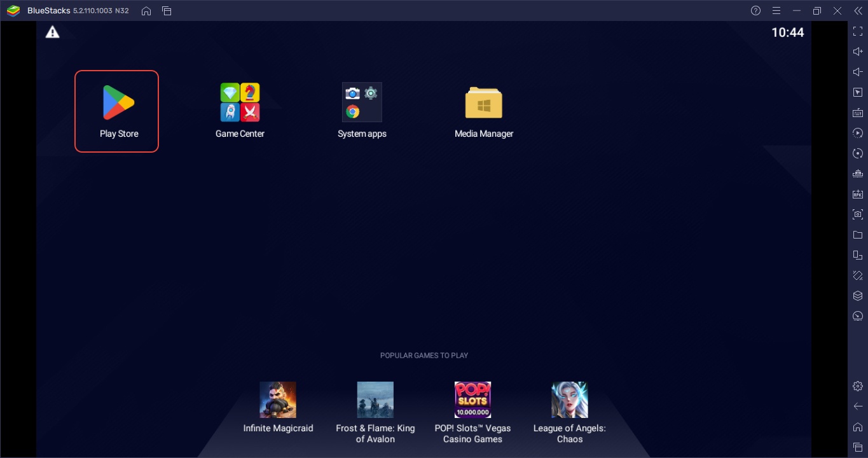Click the Infinite Magicraid title text
Viewport: 868px width, 458px height.
[x=278, y=428]
